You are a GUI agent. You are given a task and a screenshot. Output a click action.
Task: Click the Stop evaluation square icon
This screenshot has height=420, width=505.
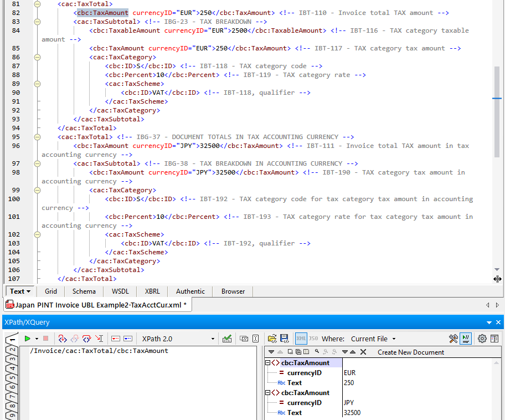click(x=46, y=339)
